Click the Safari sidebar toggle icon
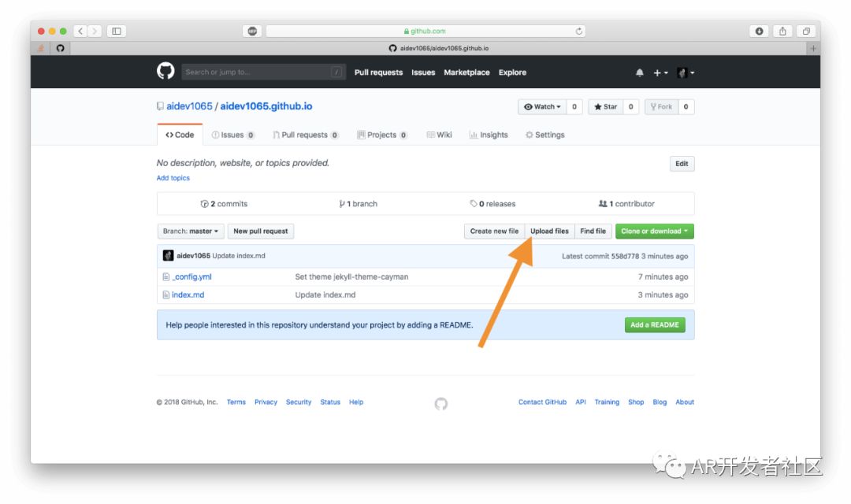The width and height of the screenshot is (851, 504). 117,31
